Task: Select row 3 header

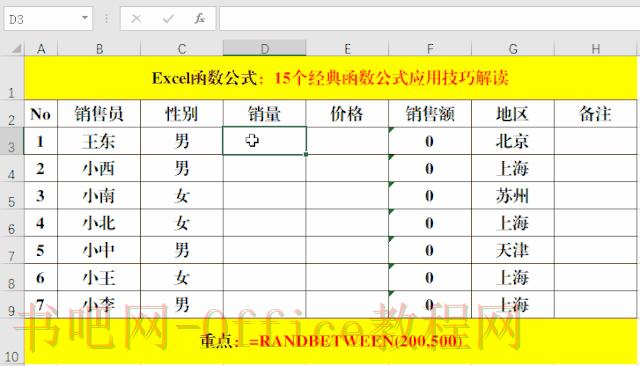Action: [x=12, y=141]
